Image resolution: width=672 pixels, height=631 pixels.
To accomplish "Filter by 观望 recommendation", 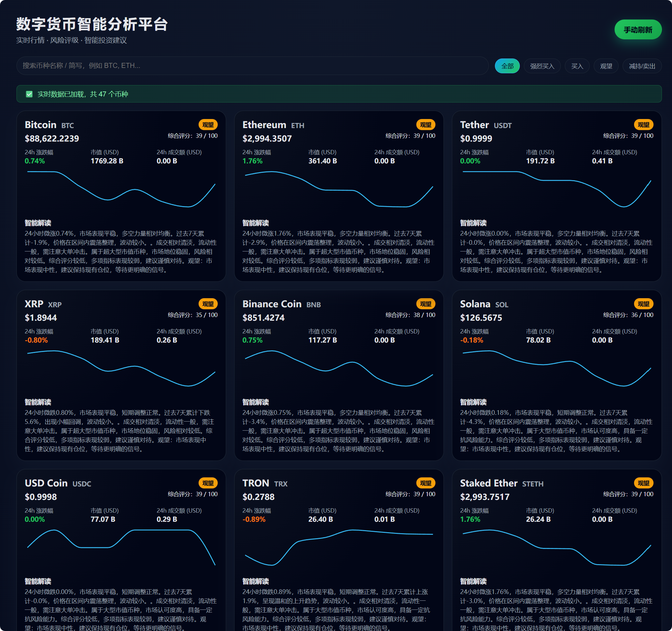I will click(x=606, y=66).
